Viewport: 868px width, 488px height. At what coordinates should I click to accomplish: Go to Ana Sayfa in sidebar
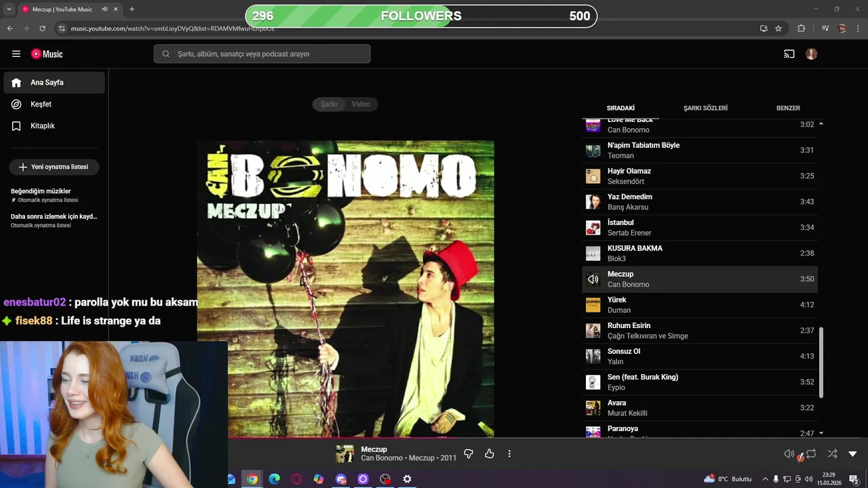coord(54,83)
